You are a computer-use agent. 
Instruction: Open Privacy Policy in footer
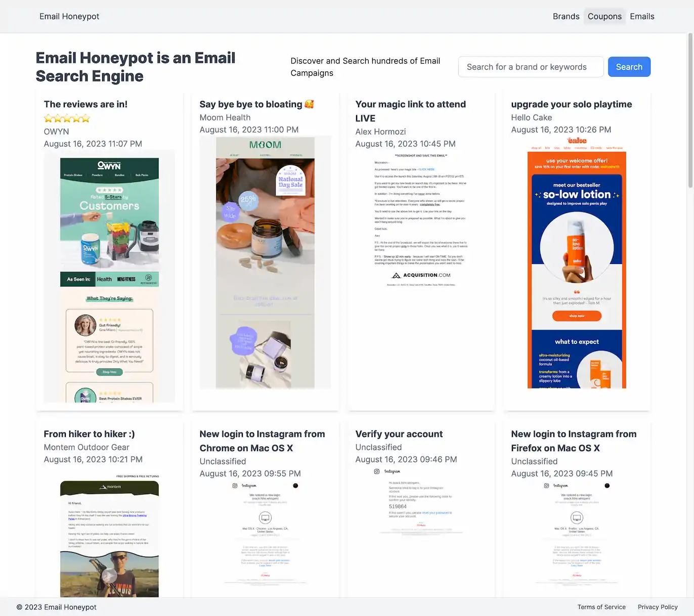click(x=657, y=607)
